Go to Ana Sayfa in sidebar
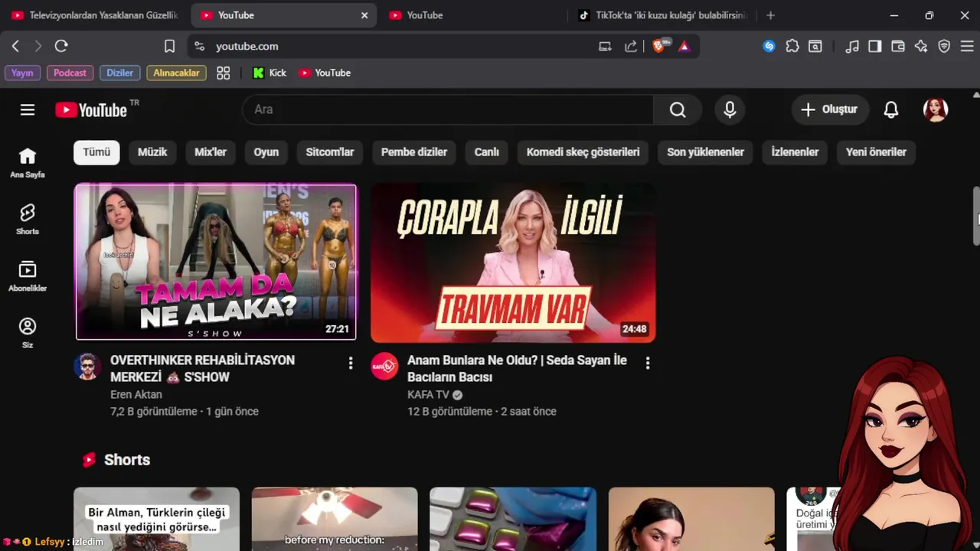 click(28, 163)
